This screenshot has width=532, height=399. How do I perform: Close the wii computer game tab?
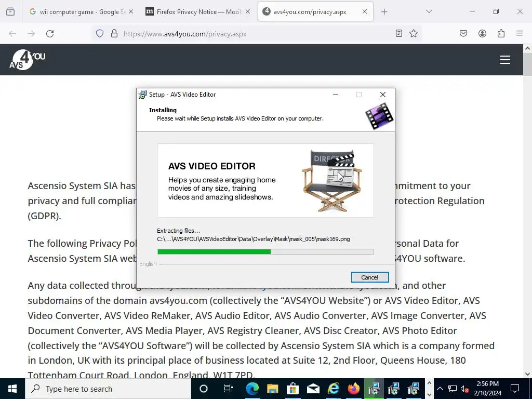(x=131, y=11)
